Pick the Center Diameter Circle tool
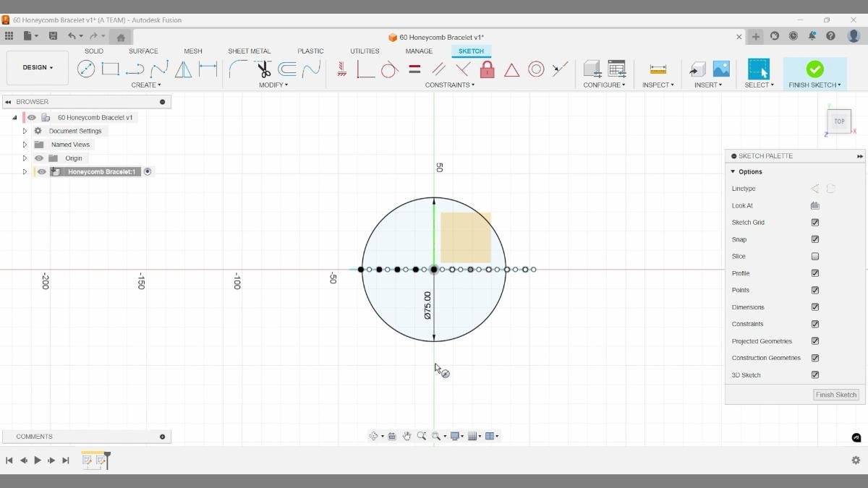The height and width of the screenshot is (488, 868). point(85,67)
